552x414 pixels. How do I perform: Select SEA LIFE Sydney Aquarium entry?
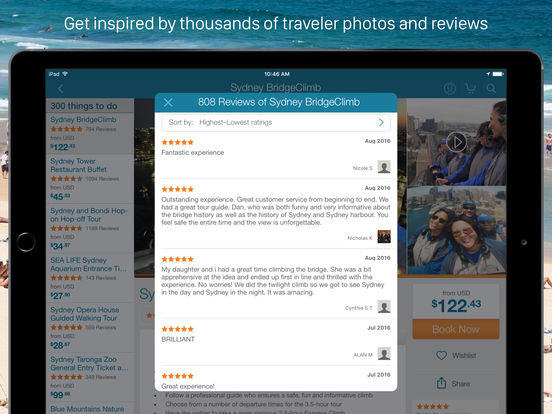click(90, 278)
